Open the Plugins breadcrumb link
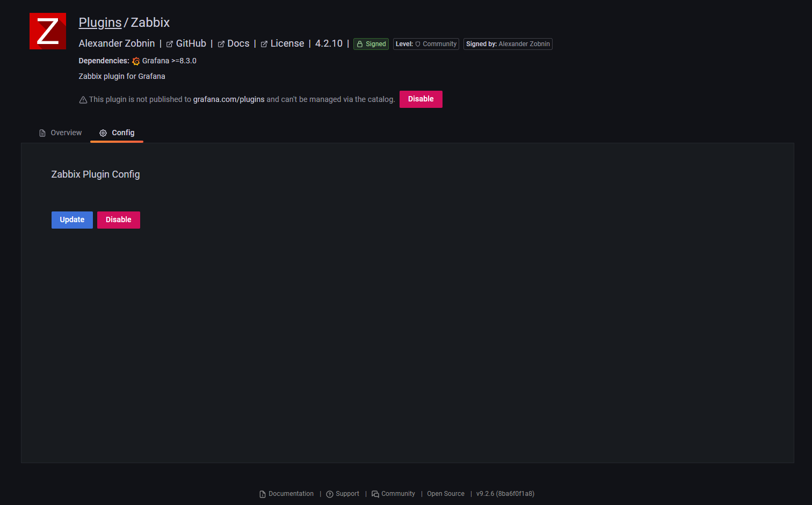The image size is (812, 505). (100, 22)
